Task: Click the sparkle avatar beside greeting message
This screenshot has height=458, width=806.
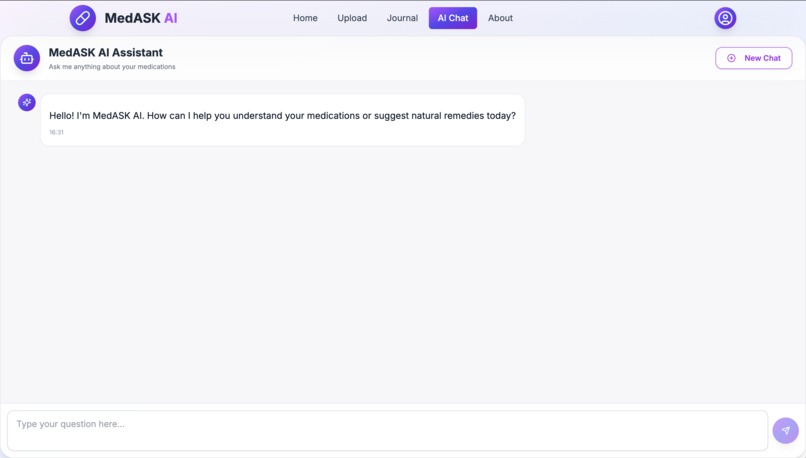Action: point(27,102)
